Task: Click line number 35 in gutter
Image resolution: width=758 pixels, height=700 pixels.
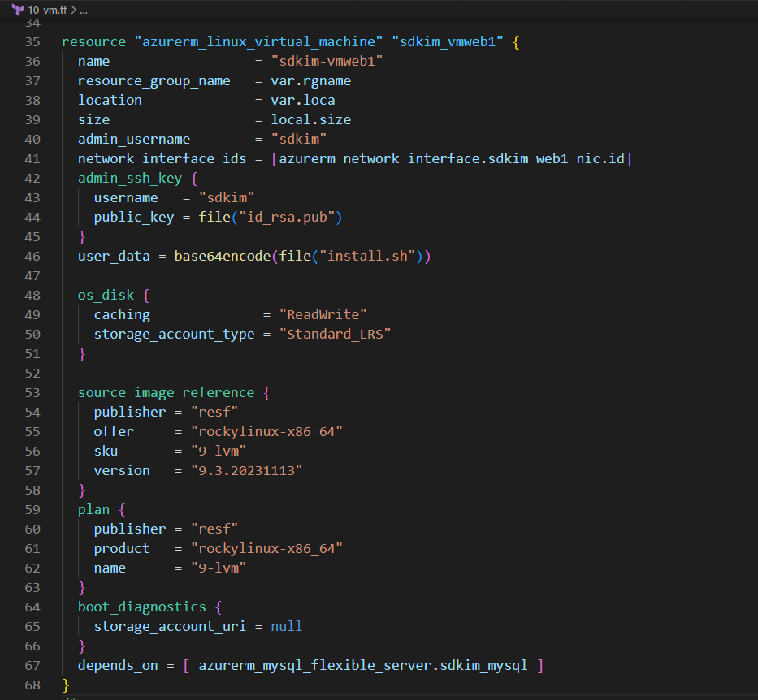Action: click(32, 42)
